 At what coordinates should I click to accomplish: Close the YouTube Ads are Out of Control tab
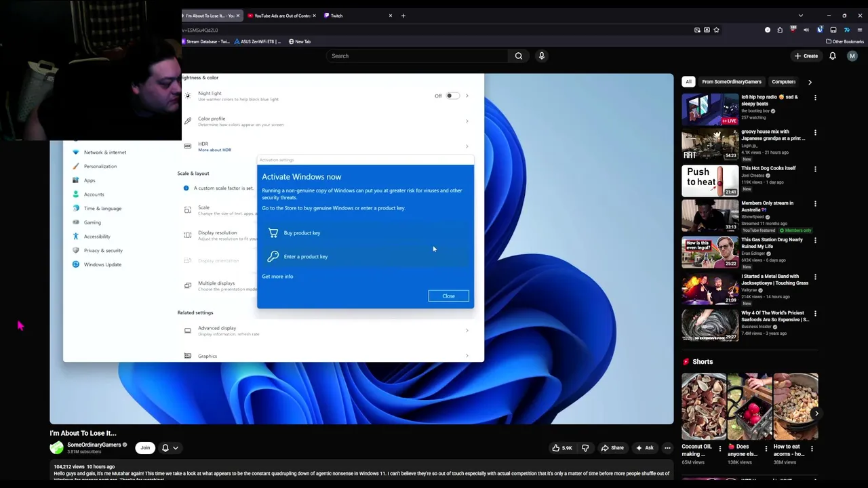pyautogui.click(x=314, y=16)
